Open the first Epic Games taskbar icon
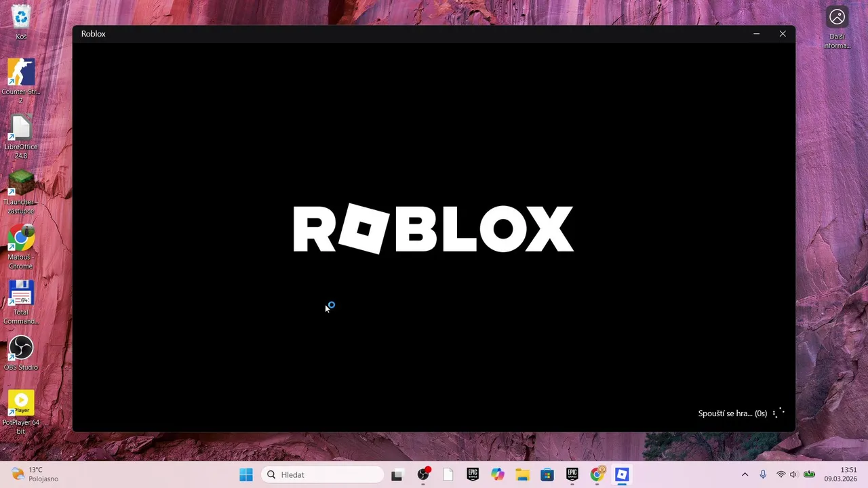Image resolution: width=868 pixels, height=488 pixels. pyautogui.click(x=473, y=474)
